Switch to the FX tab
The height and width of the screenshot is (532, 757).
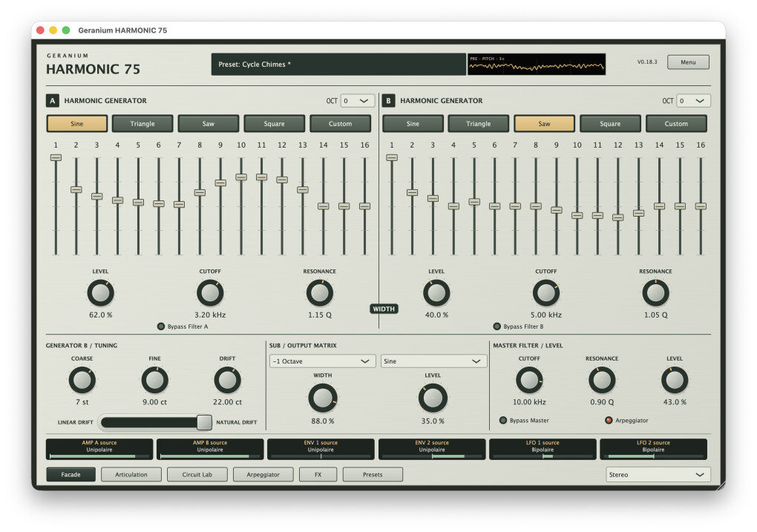(318, 475)
